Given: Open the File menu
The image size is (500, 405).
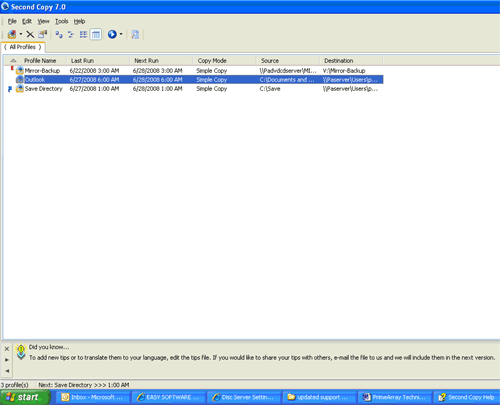Looking at the screenshot, I should click(x=12, y=21).
